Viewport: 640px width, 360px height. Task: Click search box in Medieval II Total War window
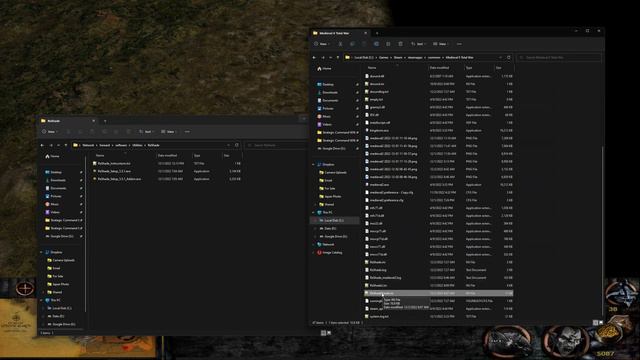pyautogui.click(x=559, y=58)
